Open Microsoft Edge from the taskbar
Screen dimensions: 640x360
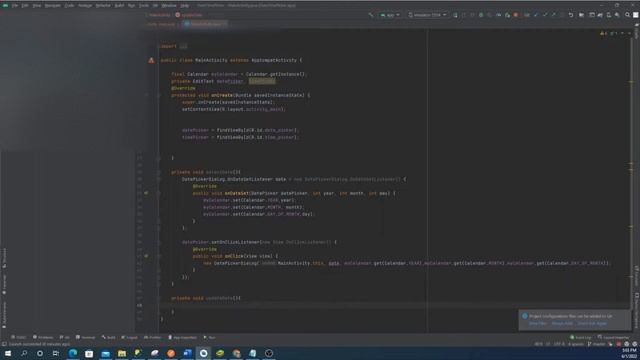73,353
